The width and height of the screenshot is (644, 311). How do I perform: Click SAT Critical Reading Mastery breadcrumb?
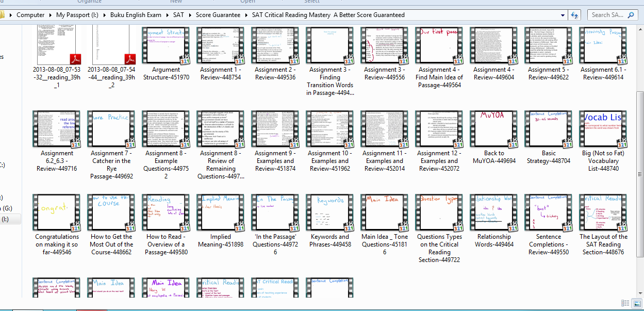coord(328,15)
